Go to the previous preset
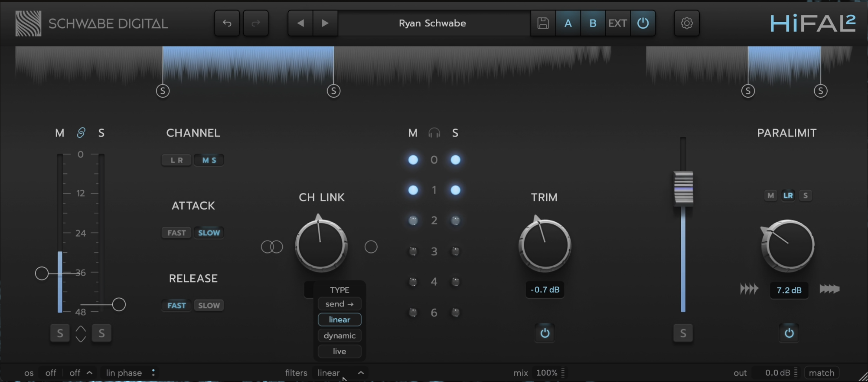Viewport: 868px width, 382px height. point(300,23)
